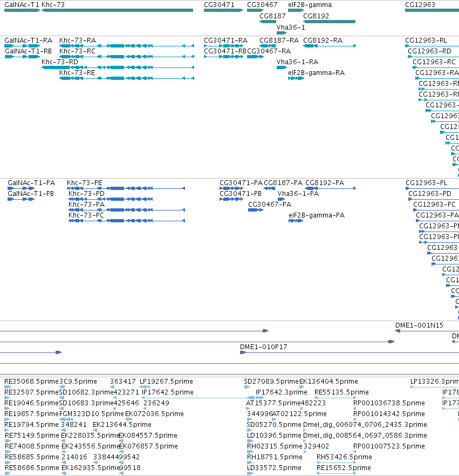This screenshot has height=476, width=459.
Task: Select the eIF2B-gamma-RA transcript label
Action: click(x=317, y=73)
